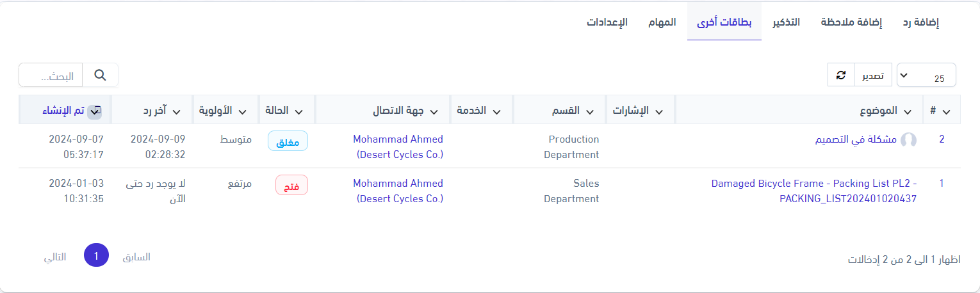Open the المهام tab

[x=662, y=22]
